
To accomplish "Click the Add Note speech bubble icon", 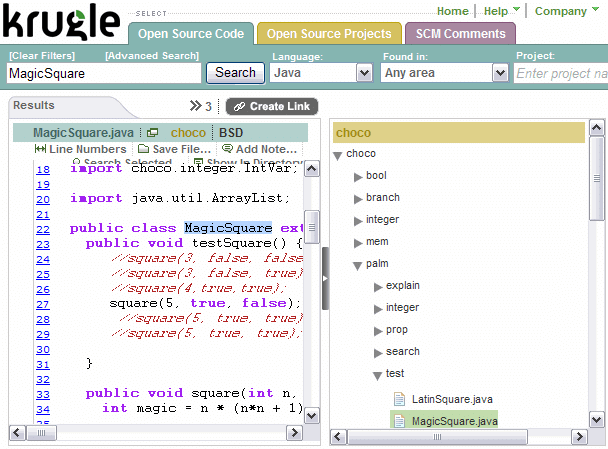I will [227, 149].
